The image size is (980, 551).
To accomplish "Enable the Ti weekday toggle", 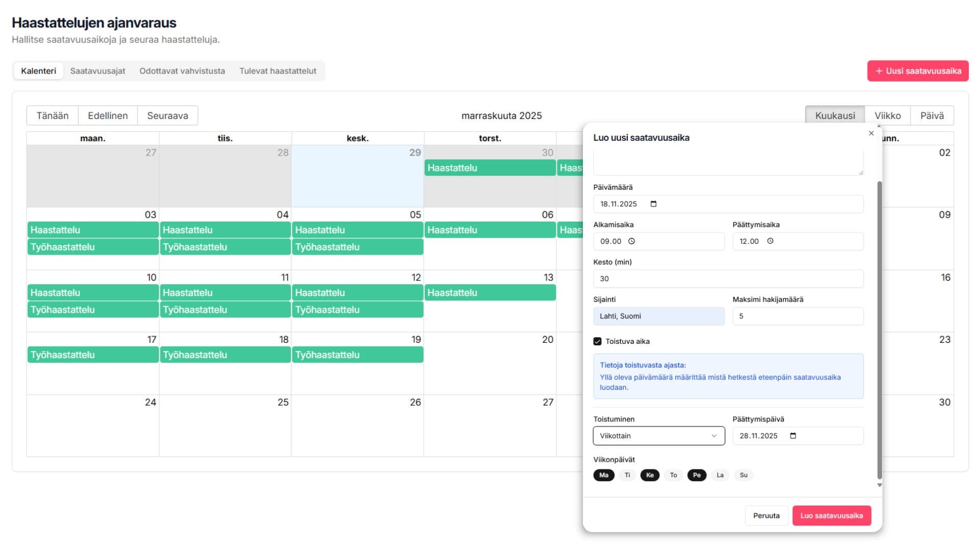I will (627, 475).
